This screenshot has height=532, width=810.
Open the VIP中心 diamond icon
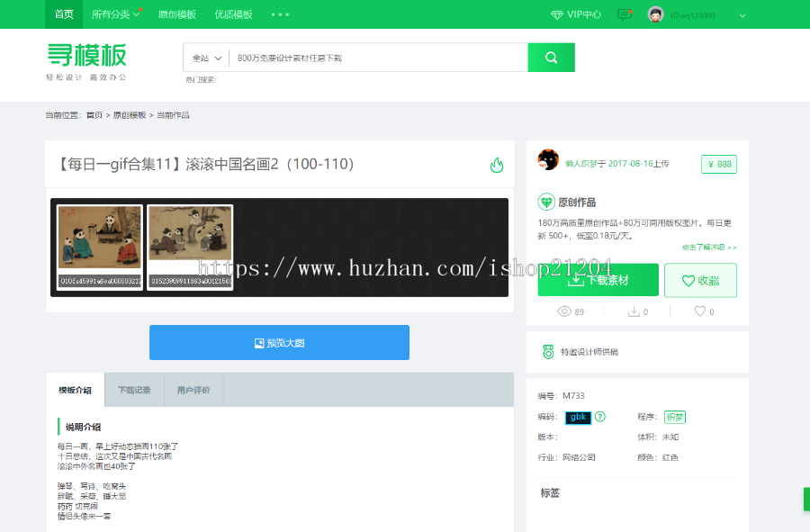[557, 15]
